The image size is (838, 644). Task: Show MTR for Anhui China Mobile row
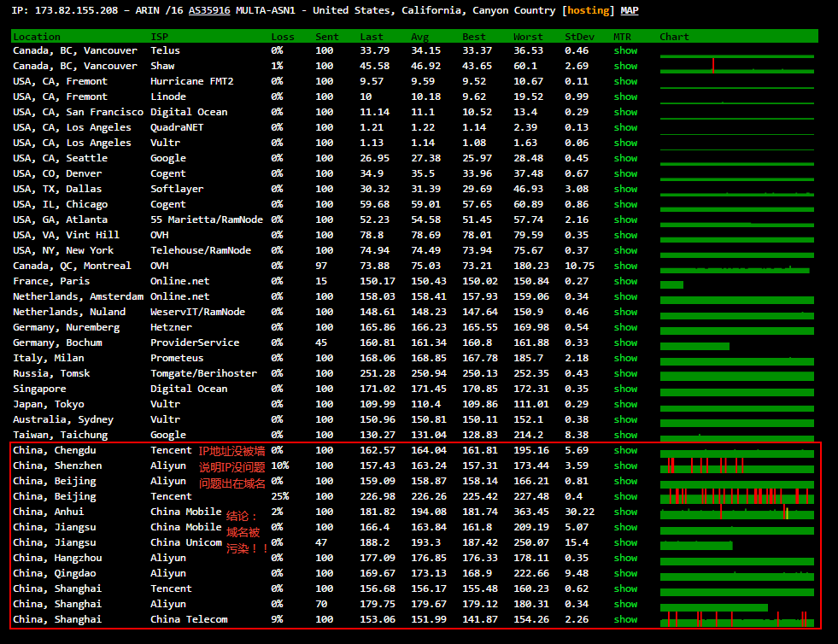click(625, 512)
